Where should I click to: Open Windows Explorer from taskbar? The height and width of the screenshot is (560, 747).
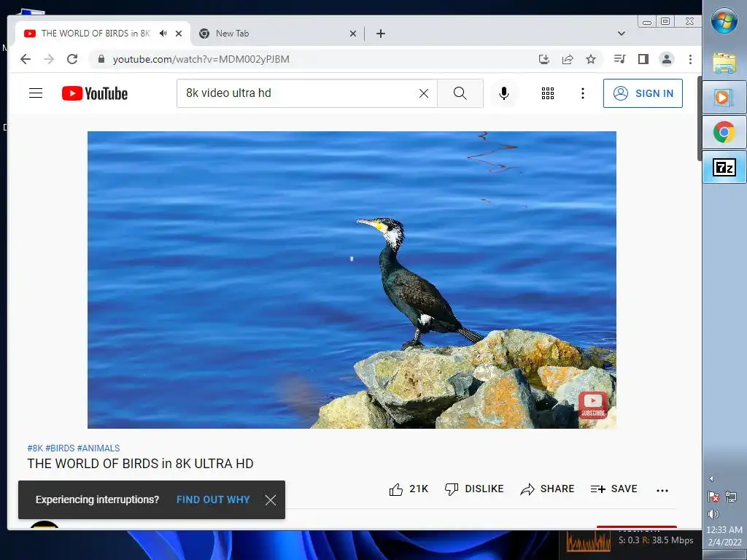tap(724, 63)
